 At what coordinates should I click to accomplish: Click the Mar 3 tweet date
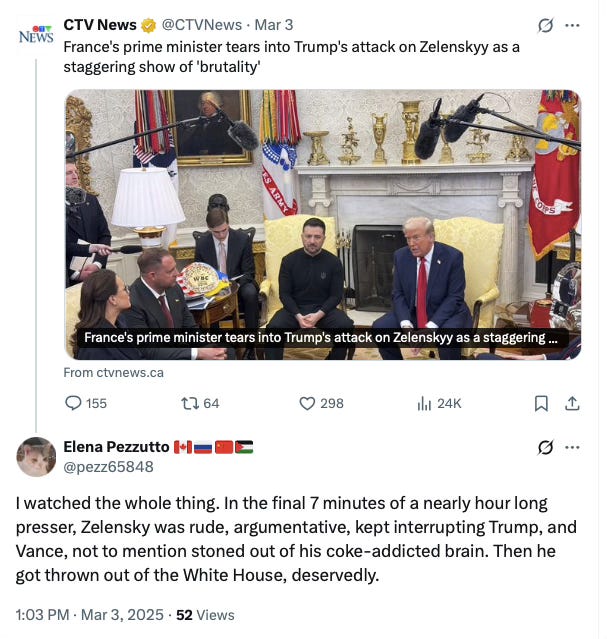274,25
